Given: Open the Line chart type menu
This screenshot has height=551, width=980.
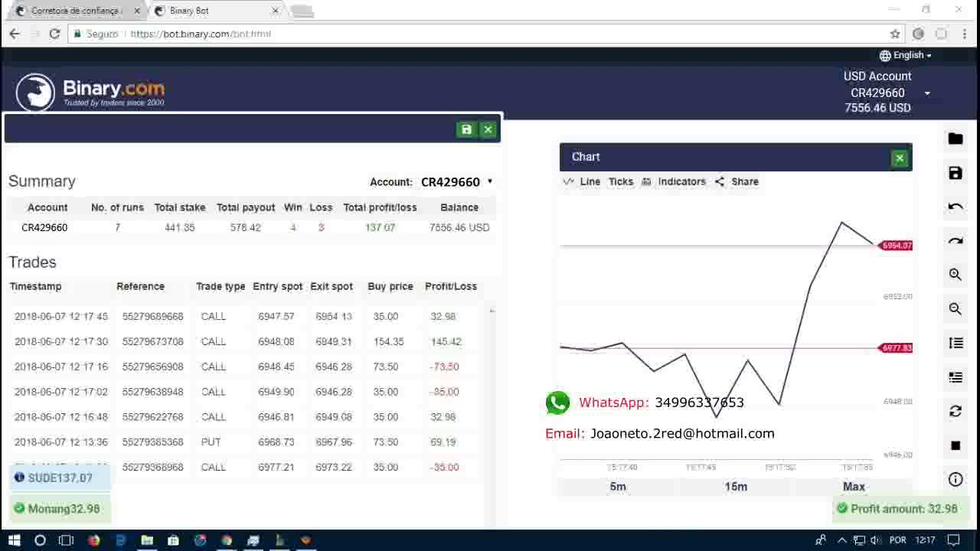Looking at the screenshot, I should coord(582,181).
